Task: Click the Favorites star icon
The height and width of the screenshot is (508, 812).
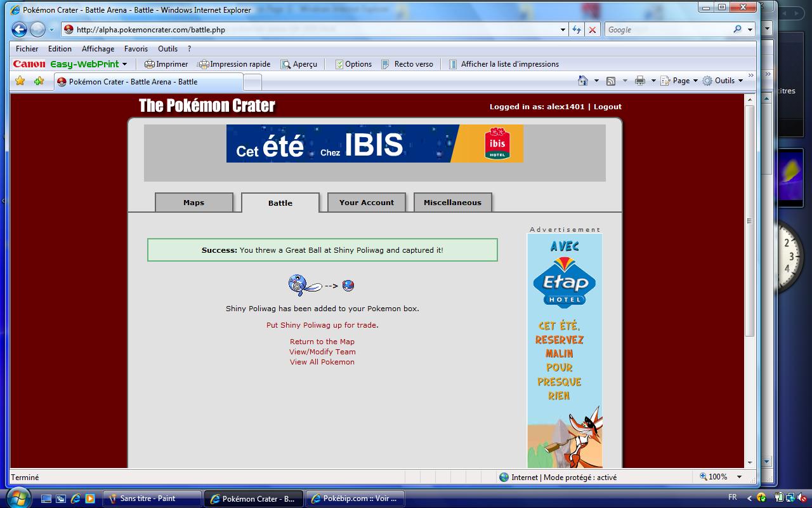Action: pos(20,81)
